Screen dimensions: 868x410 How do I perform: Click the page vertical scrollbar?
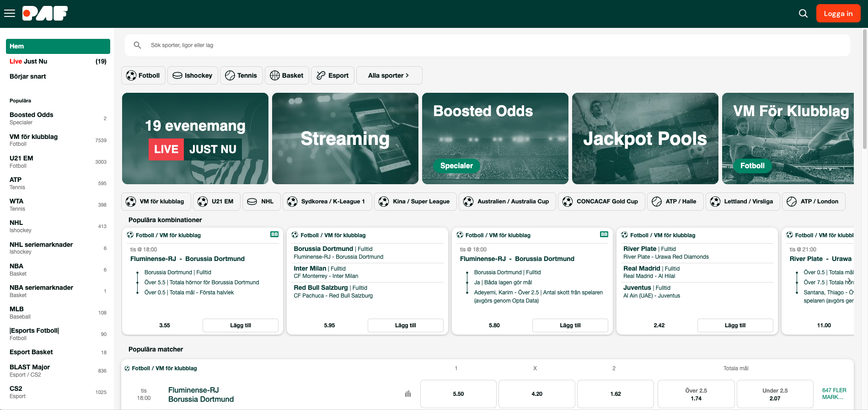click(x=864, y=89)
